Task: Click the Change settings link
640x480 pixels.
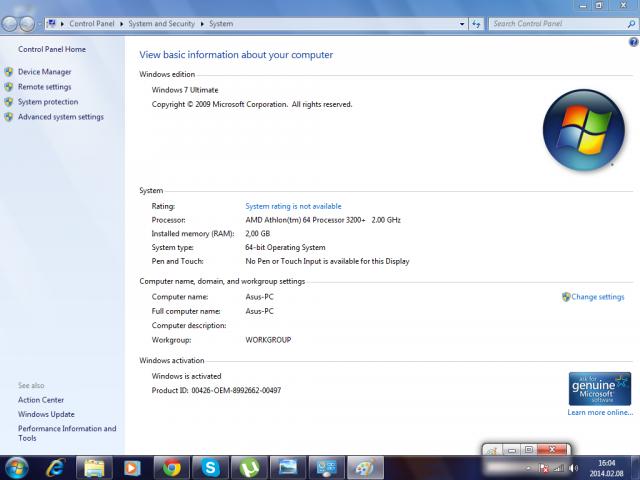Action: (x=597, y=297)
